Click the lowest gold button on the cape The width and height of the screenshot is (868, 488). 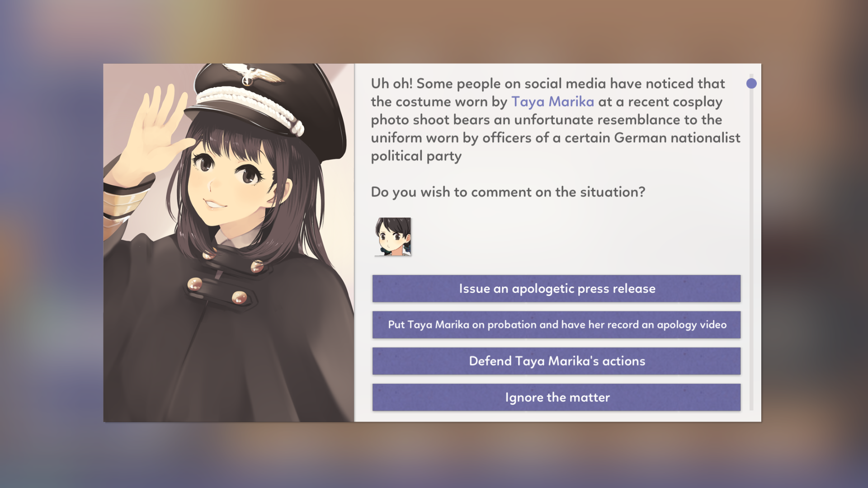click(239, 298)
